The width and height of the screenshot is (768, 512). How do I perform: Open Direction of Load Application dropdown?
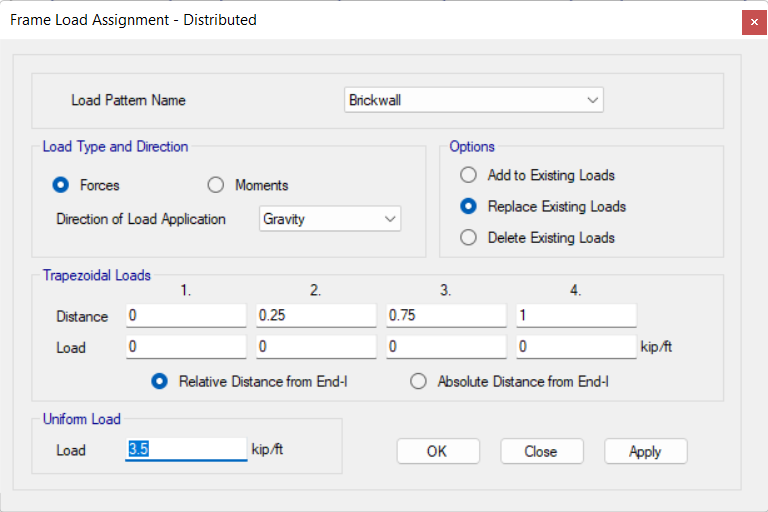coord(330,219)
